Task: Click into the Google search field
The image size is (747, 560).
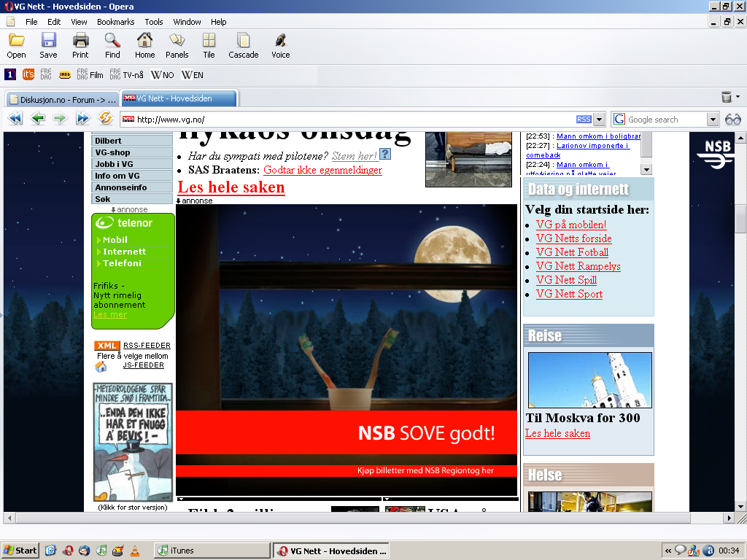Action: 666,120
